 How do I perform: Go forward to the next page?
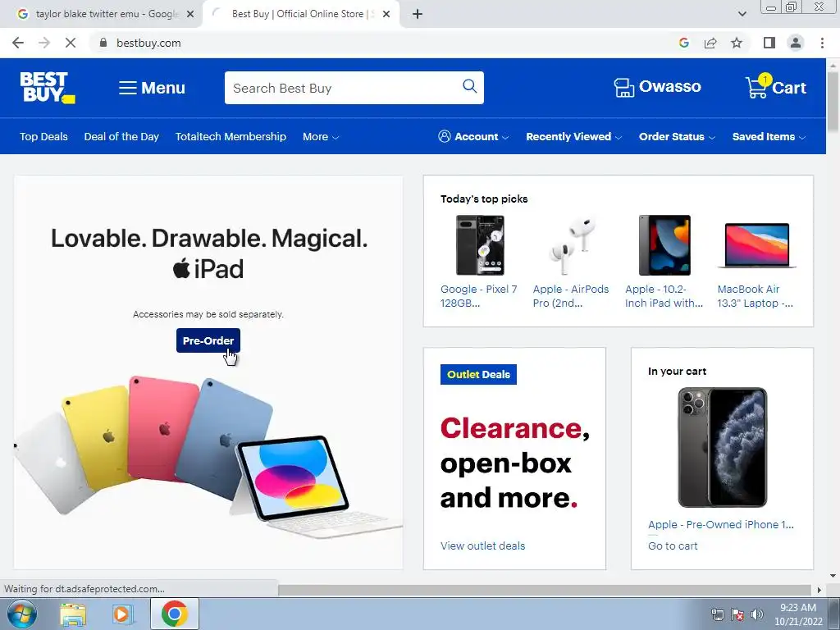click(x=44, y=43)
